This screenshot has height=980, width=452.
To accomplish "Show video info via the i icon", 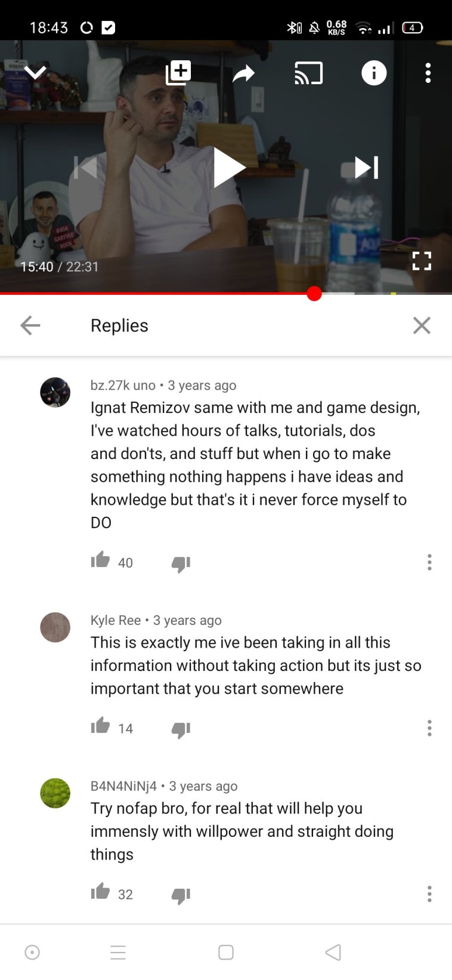I will (374, 73).
